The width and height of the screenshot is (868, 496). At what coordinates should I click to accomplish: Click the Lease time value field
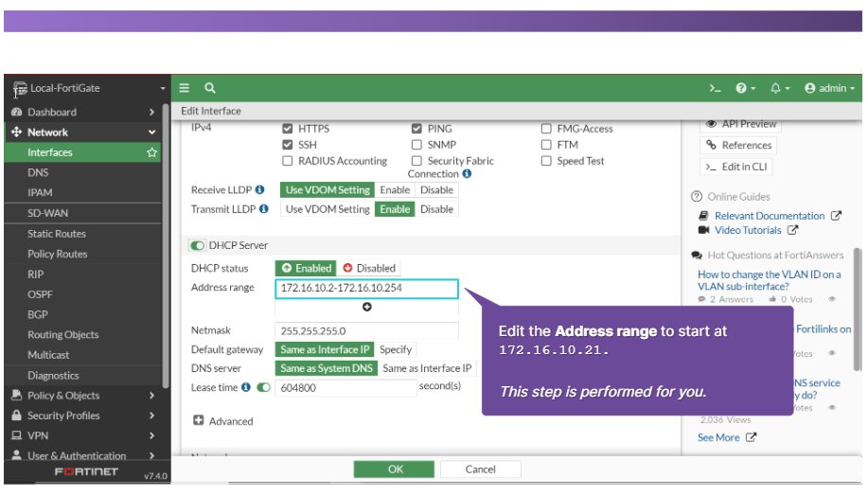tap(346, 387)
